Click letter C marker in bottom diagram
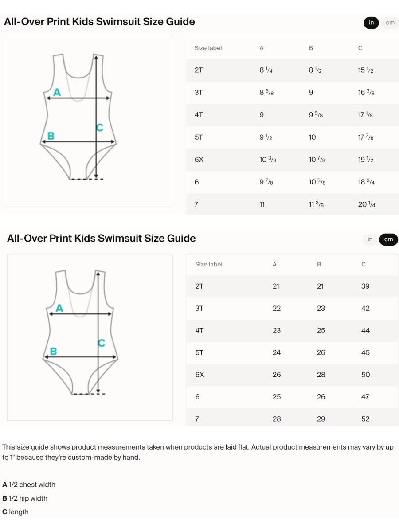399x532 pixels. [x=102, y=343]
